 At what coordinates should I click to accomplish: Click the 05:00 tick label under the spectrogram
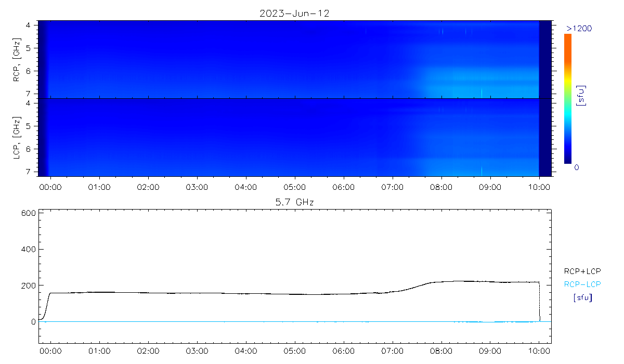point(294,187)
